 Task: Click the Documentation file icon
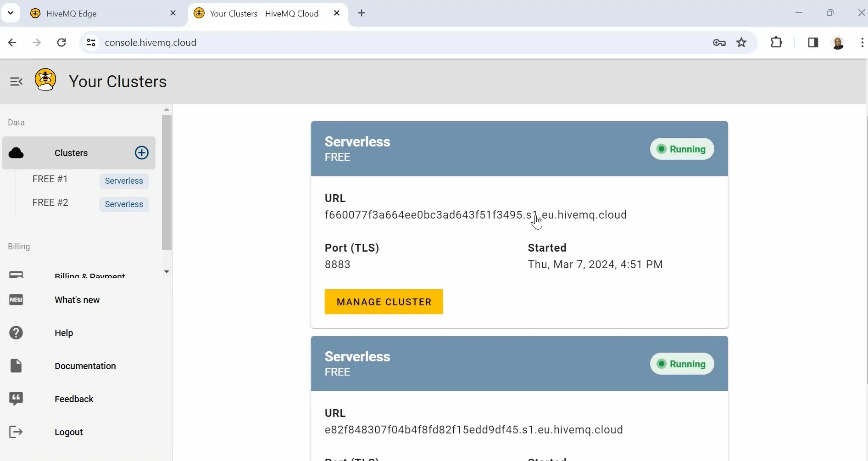tap(16, 366)
